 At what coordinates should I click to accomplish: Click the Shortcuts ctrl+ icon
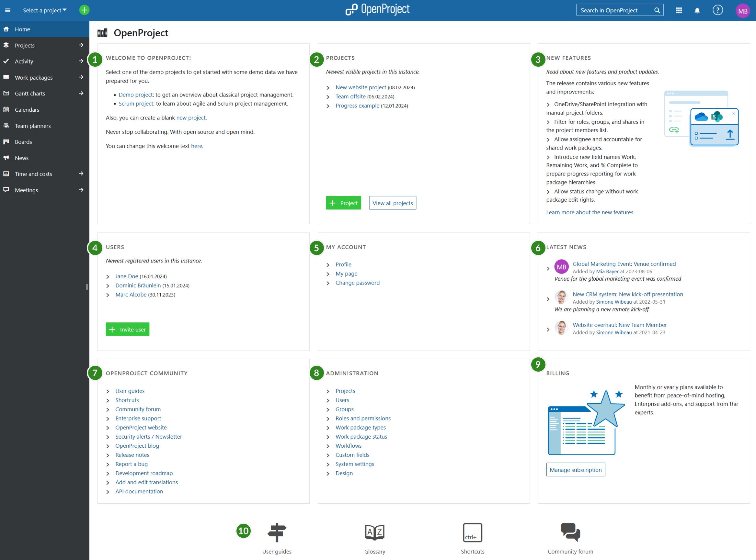click(x=472, y=532)
